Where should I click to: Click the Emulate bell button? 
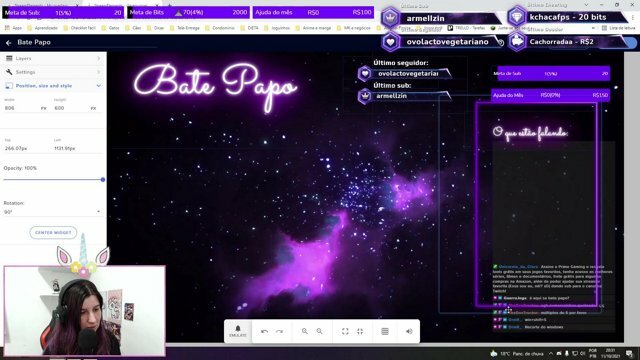[238, 331]
